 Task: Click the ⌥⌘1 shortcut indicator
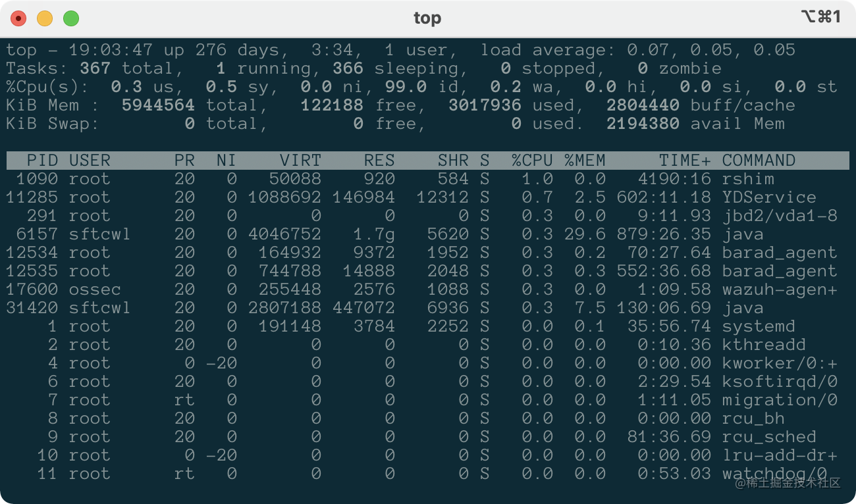tap(820, 17)
